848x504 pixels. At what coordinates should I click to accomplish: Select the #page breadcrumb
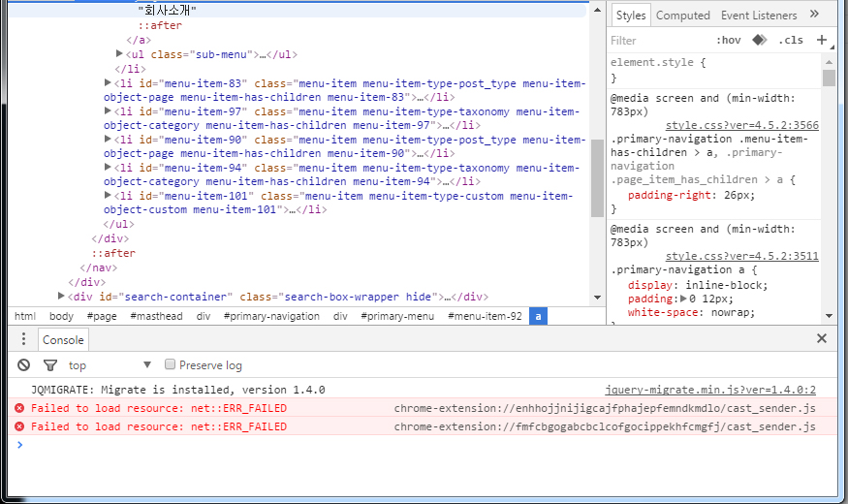tap(102, 316)
